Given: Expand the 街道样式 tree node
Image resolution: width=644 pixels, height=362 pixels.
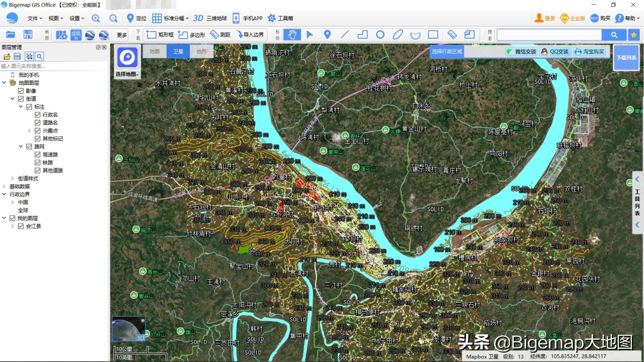Looking at the screenshot, I should click(12, 178).
